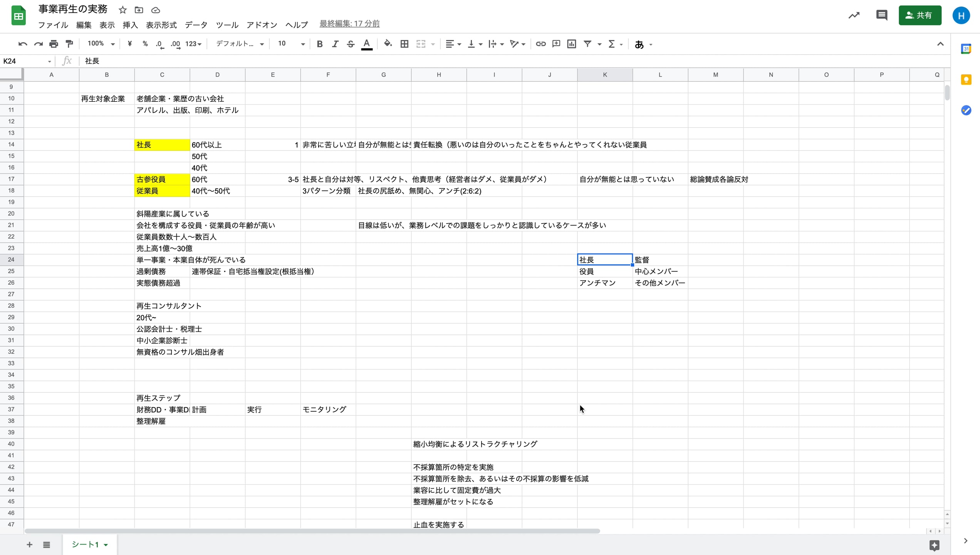
Task: Select the paint format roller icon
Action: coord(69,44)
